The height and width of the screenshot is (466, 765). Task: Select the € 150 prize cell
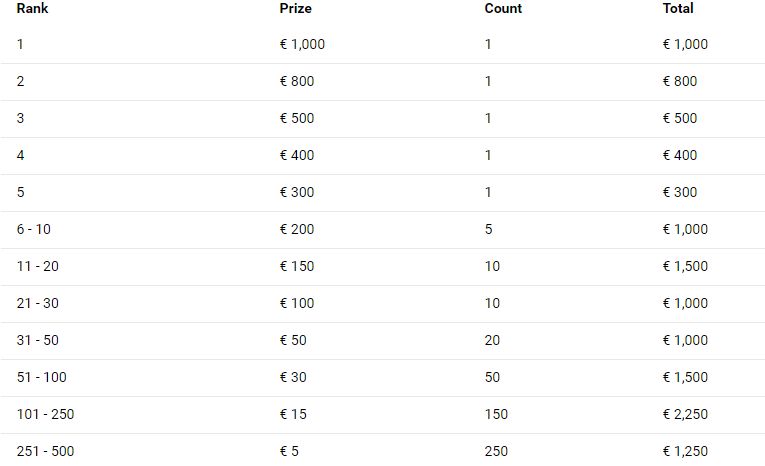click(297, 266)
